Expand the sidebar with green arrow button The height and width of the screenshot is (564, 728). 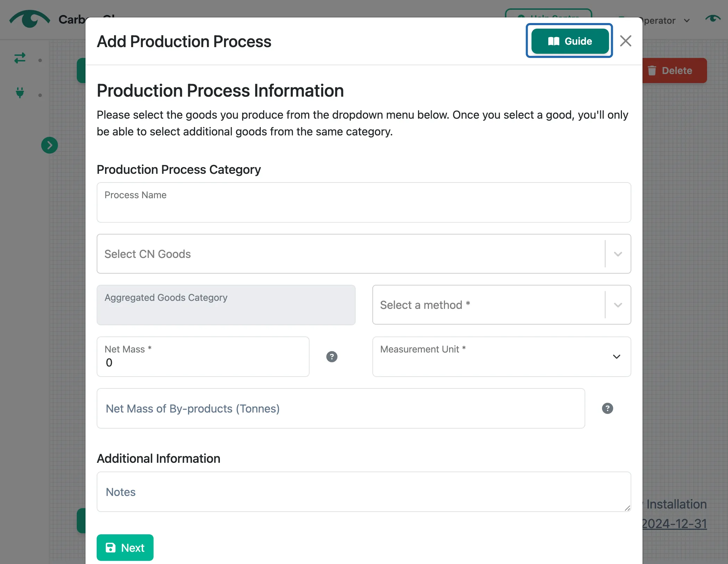50,145
